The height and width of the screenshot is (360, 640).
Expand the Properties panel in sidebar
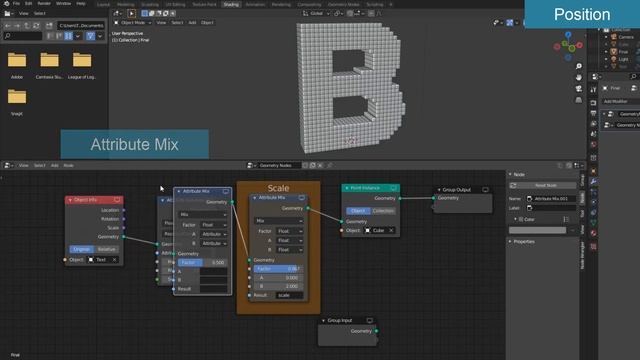pyautogui.click(x=524, y=242)
